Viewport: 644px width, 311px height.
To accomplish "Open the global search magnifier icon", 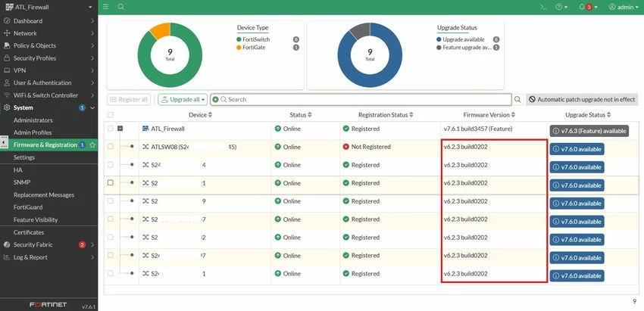I will pos(120,7).
